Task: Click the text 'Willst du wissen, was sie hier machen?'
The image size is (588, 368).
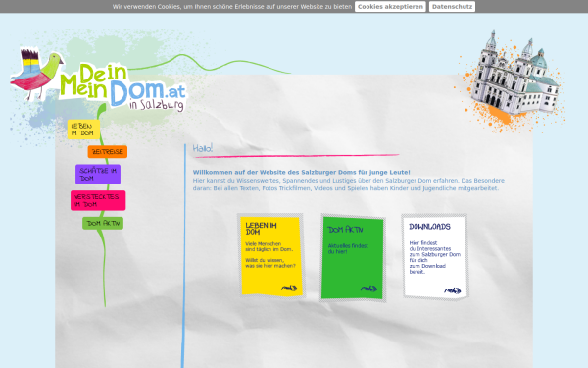Action: click(x=270, y=263)
